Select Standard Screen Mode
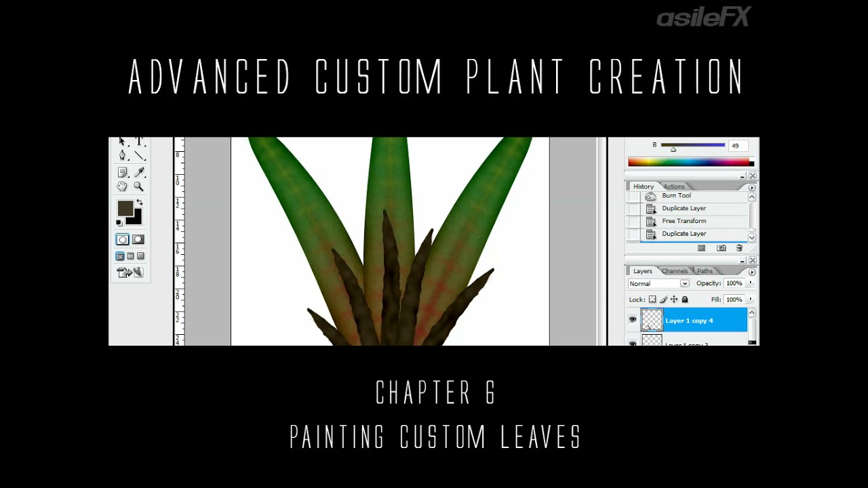Image resolution: width=868 pixels, height=488 pixels. [x=120, y=256]
